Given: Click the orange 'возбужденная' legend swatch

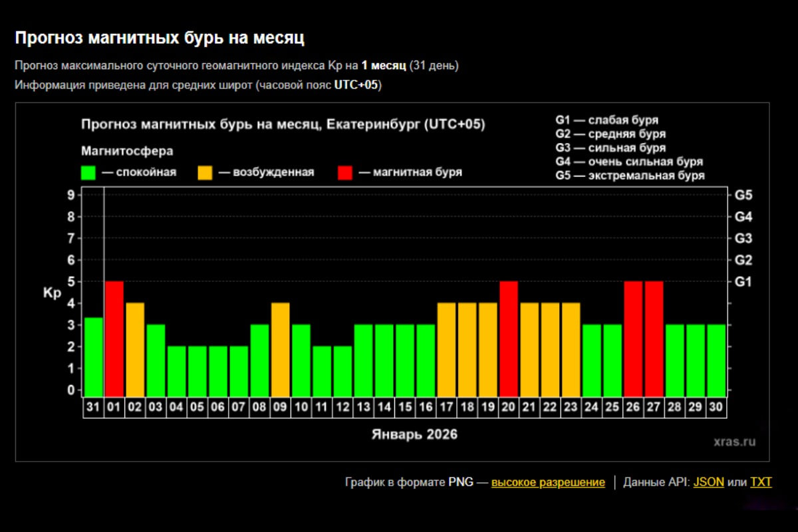Looking at the screenshot, I should point(205,173).
